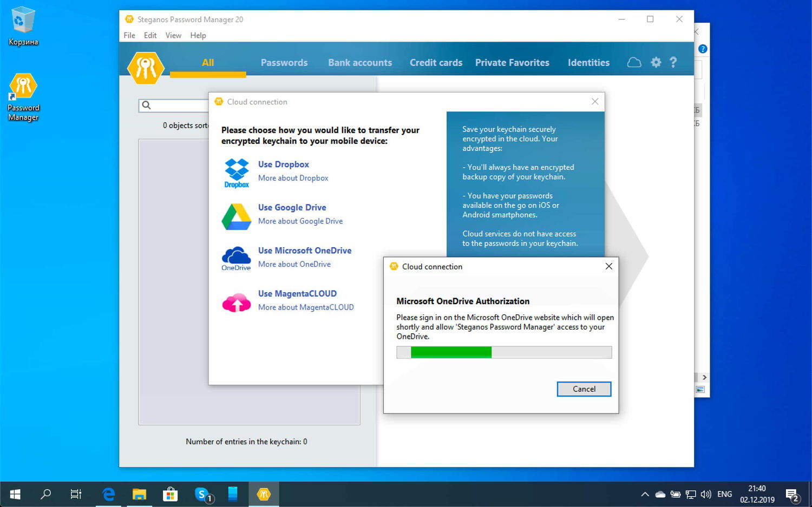Switch to the Credit cards tab
Image resolution: width=812 pixels, height=507 pixels.
click(x=436, y=63)
